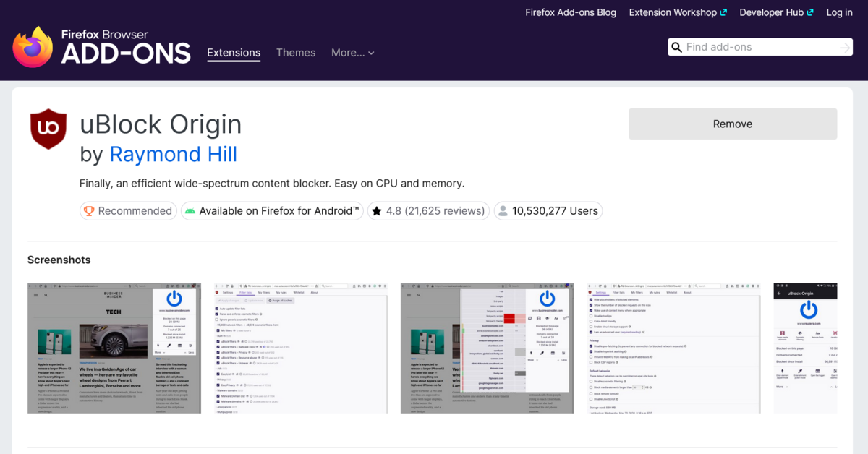Image resolution: width=868 pixels, height=454 pixels.
Task: Open the Android uBlock Origin screenshot
Action: (806, 348)
